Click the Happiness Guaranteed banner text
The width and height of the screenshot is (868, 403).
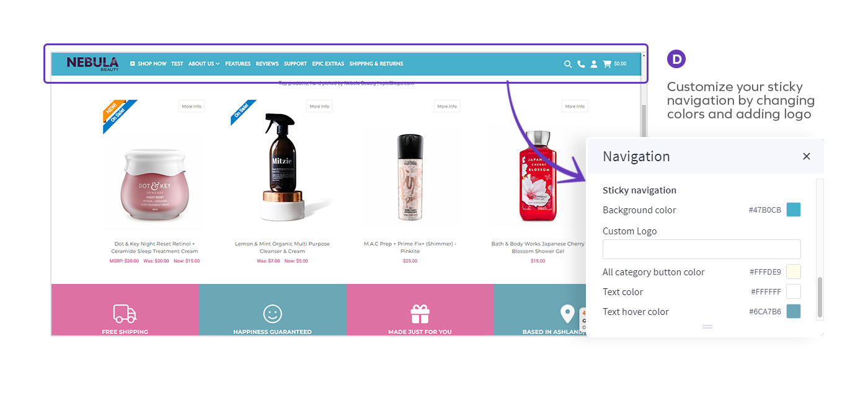pos(272,332)
